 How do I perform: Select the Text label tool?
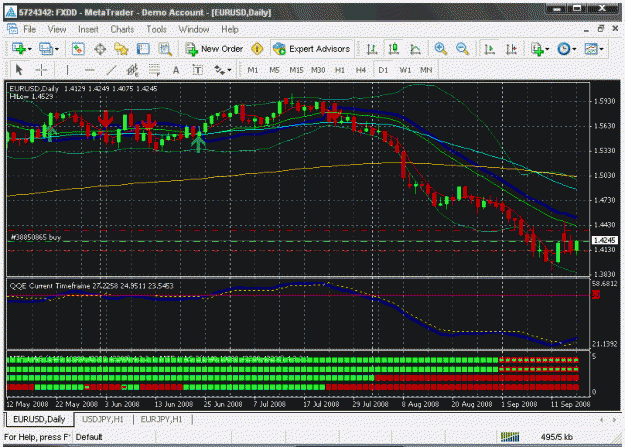coord(198,70)
